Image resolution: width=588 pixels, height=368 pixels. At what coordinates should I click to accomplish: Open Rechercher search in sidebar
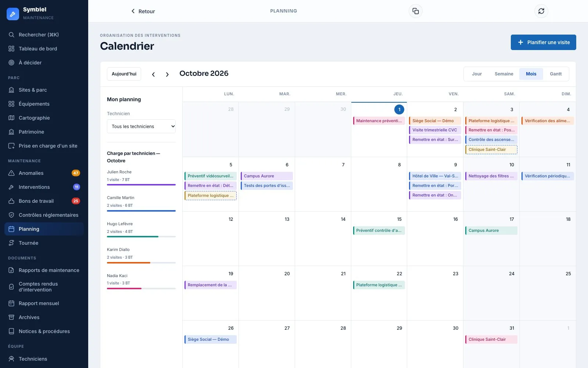tap(44, 35)
